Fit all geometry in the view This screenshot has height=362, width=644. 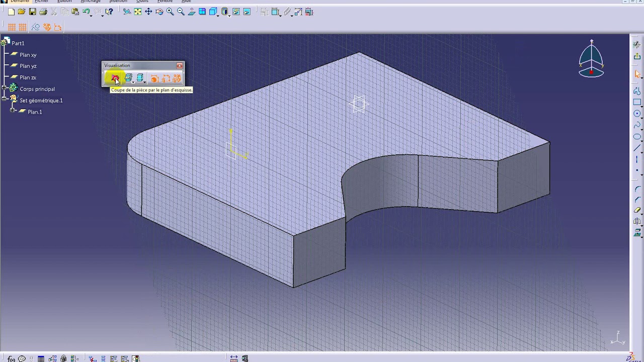point(137,12)
